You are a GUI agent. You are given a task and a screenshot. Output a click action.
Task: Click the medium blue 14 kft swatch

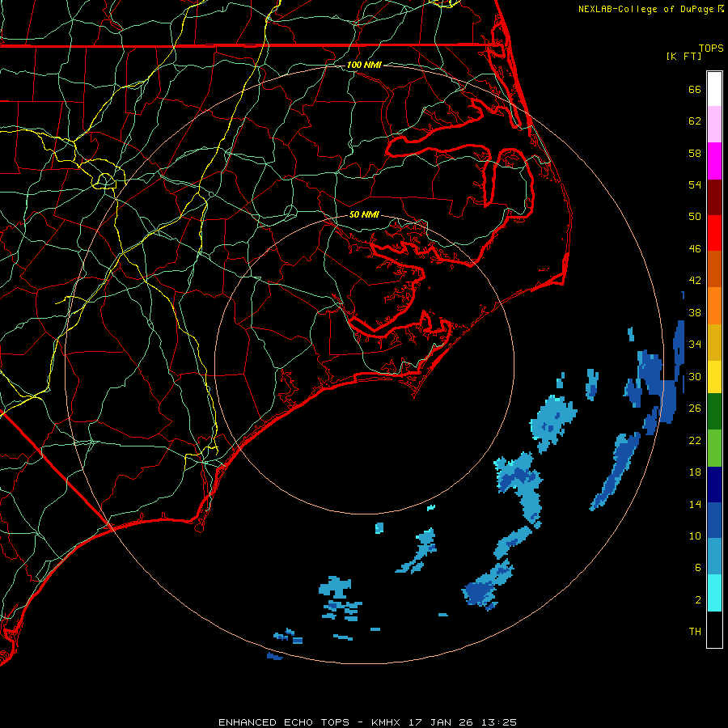tap(714, 520)
